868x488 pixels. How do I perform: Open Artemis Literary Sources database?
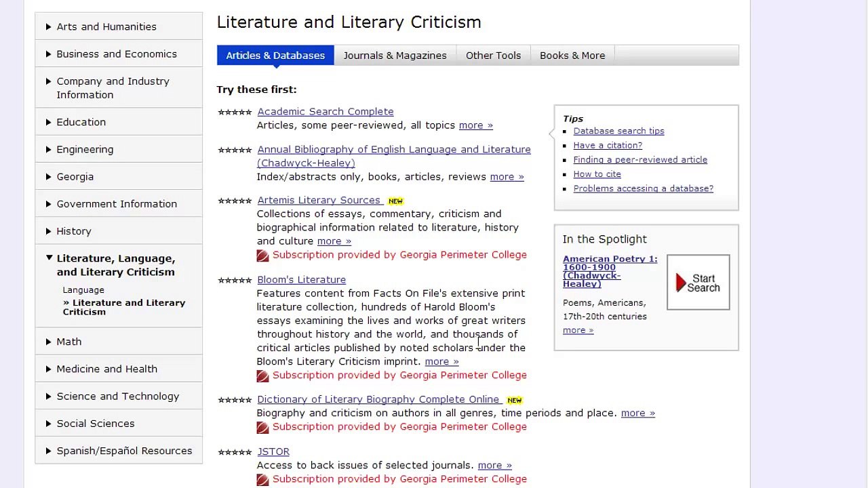[x=319, y=200]
